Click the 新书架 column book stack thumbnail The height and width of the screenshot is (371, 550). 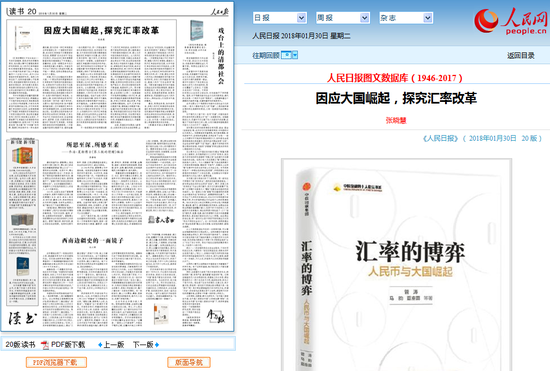[22, 155]
